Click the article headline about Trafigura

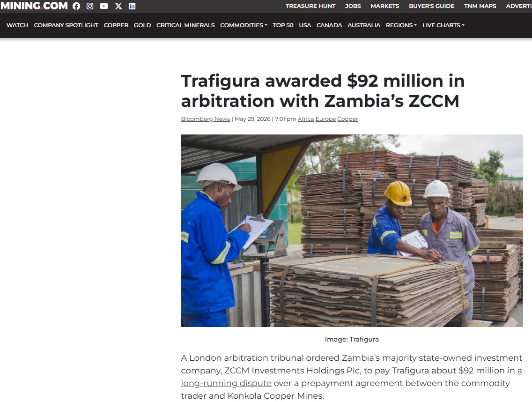[323, 90]
